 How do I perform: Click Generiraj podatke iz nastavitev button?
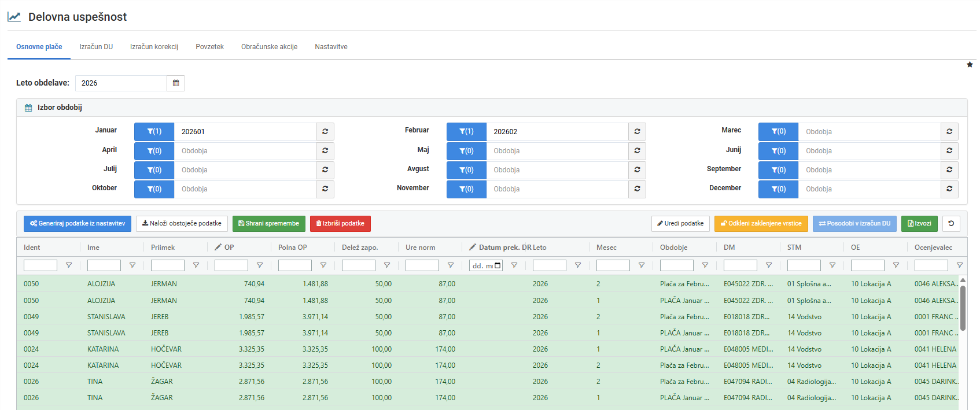[78, 224]
